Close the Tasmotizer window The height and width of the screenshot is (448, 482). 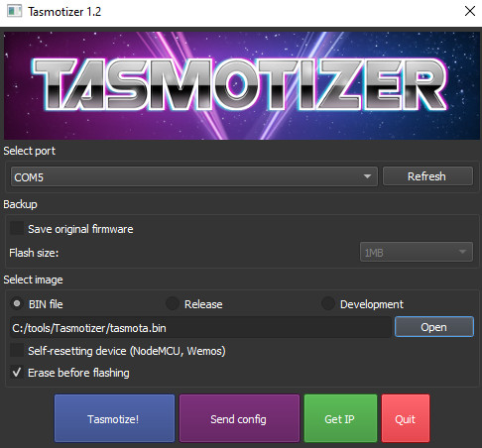pyautogui.click(x=470, y=11)
